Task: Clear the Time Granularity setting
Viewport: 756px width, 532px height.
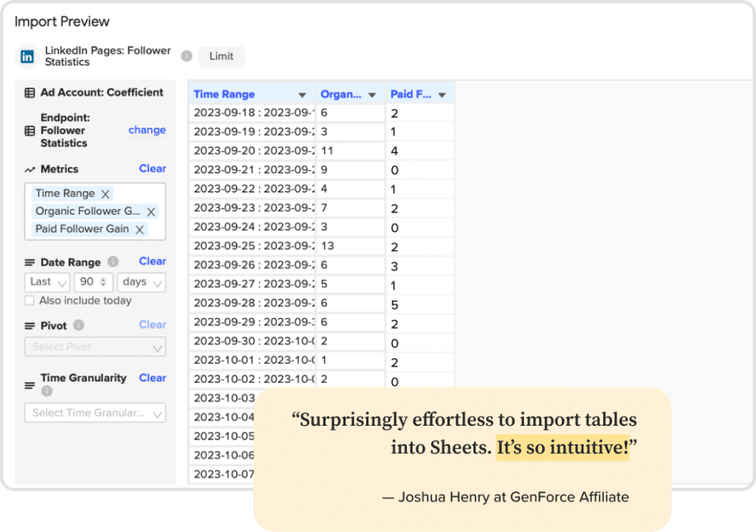Action: [x=152, y=378]
